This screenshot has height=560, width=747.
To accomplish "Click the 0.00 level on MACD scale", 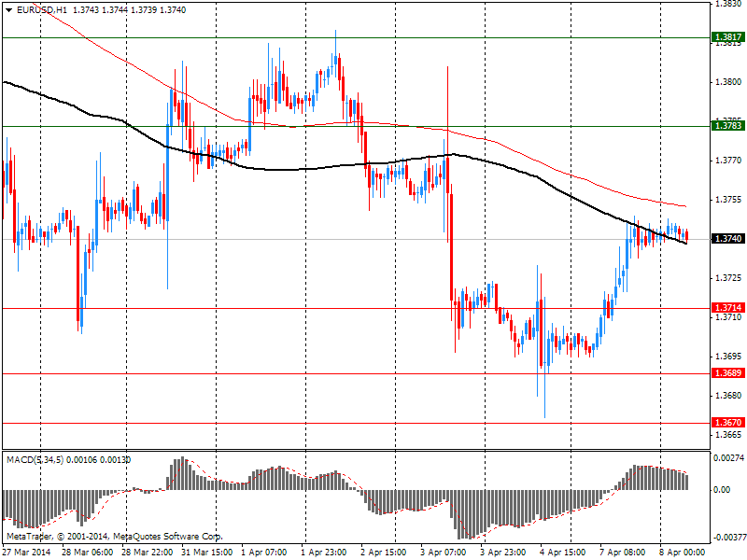I will tap(722, 489).
